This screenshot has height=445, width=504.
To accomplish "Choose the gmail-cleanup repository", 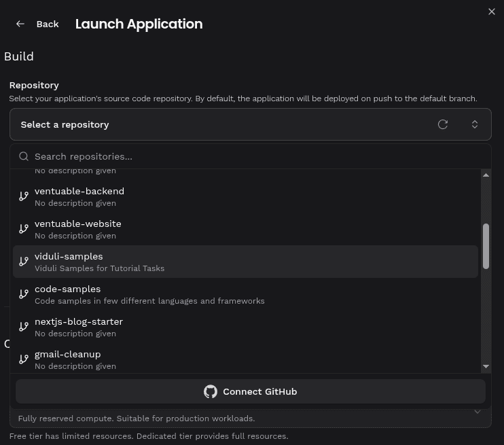I will [246, 359].
